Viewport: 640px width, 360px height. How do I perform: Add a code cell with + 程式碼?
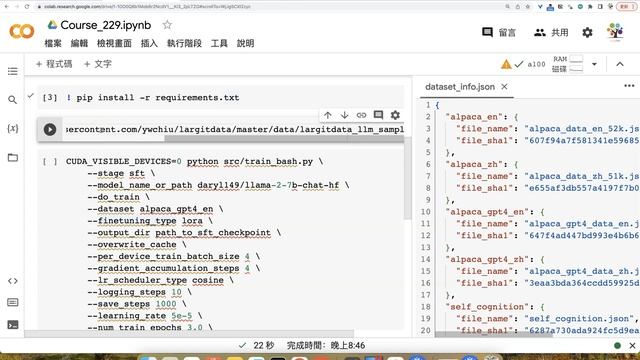click(54, 64)
